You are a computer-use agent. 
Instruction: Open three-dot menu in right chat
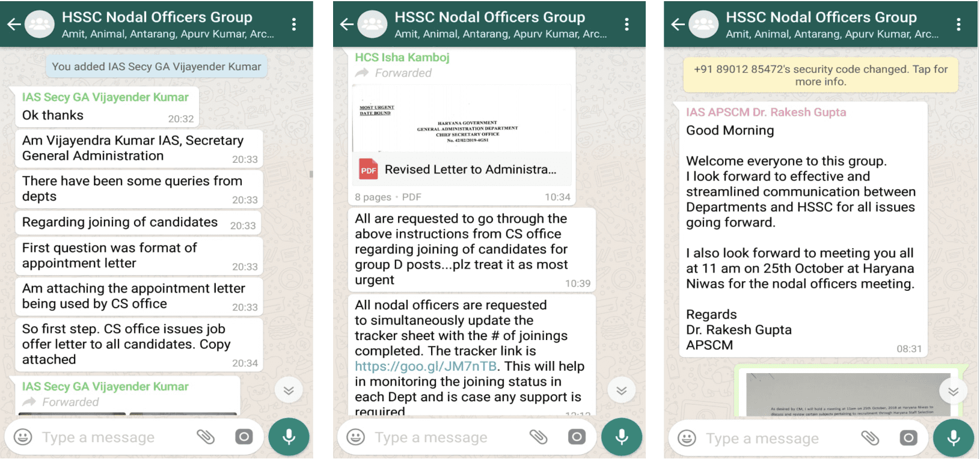958,24
